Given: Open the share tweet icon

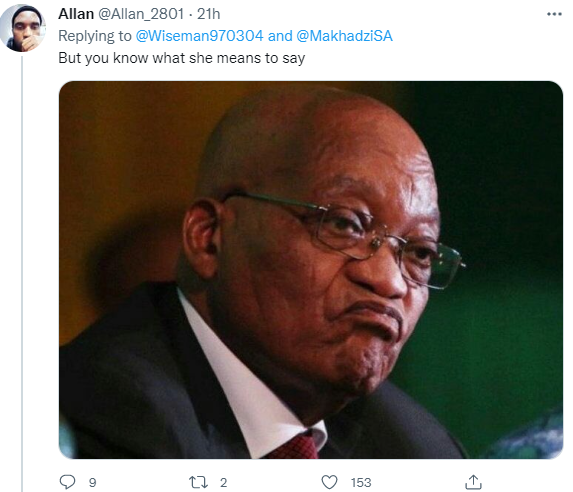Looking at the screenshot, I should click(x=473, y=482).
